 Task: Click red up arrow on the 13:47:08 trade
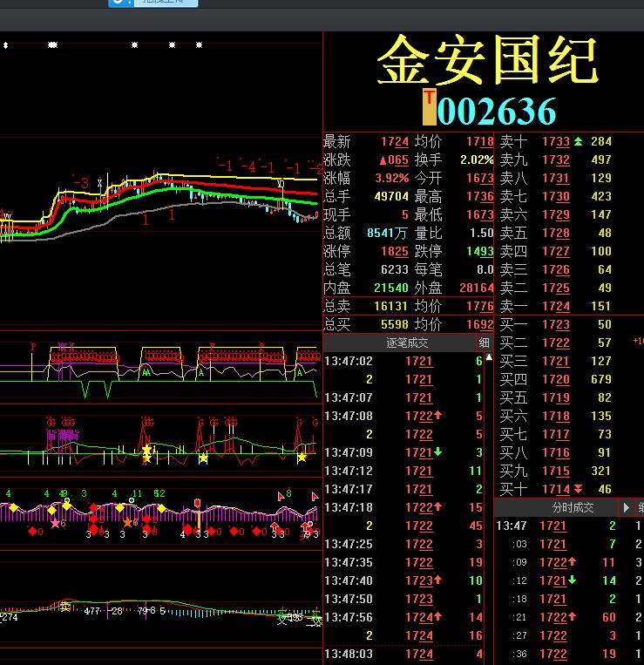click(x=438, y=415)
